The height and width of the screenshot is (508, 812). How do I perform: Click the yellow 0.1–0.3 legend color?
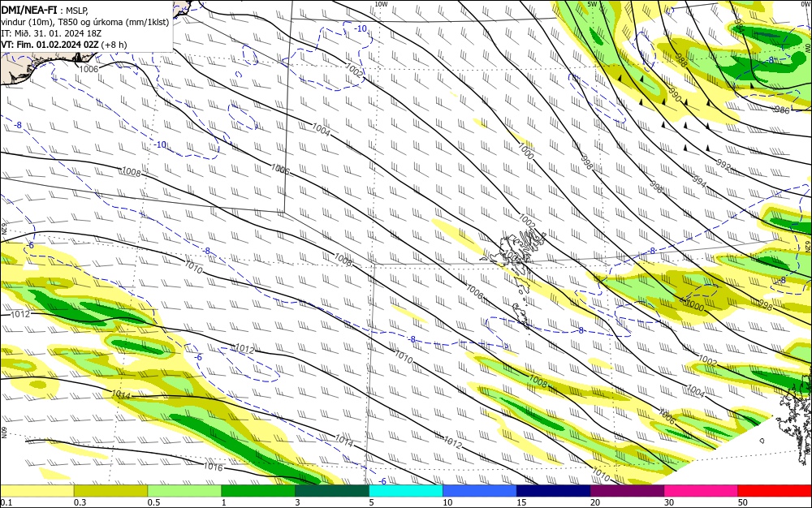[37, 490]
